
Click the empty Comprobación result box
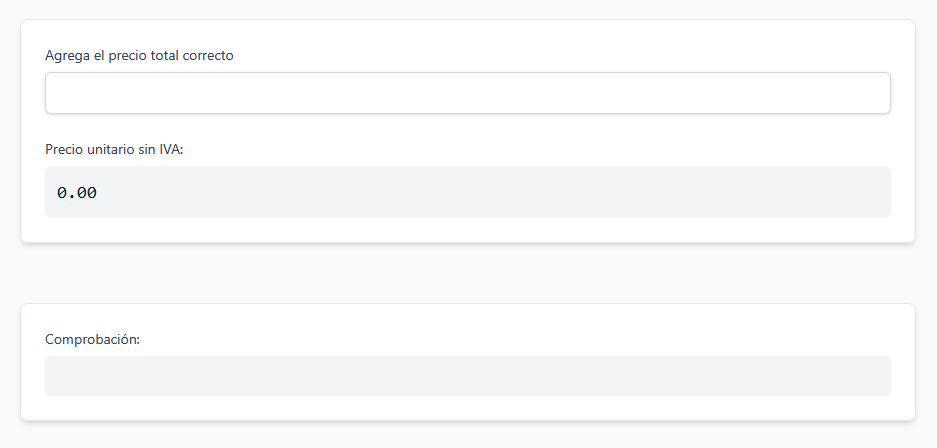pos(467,376)
